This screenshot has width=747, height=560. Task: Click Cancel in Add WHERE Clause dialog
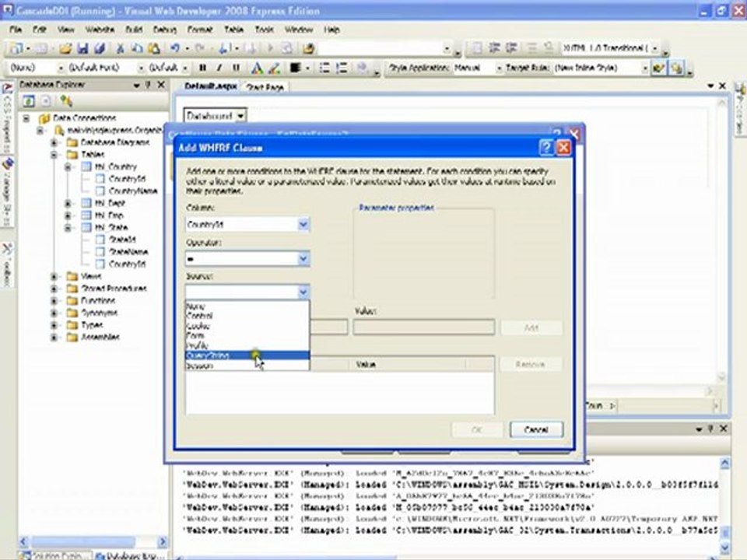pyautogui.click(x=536, y=429)
